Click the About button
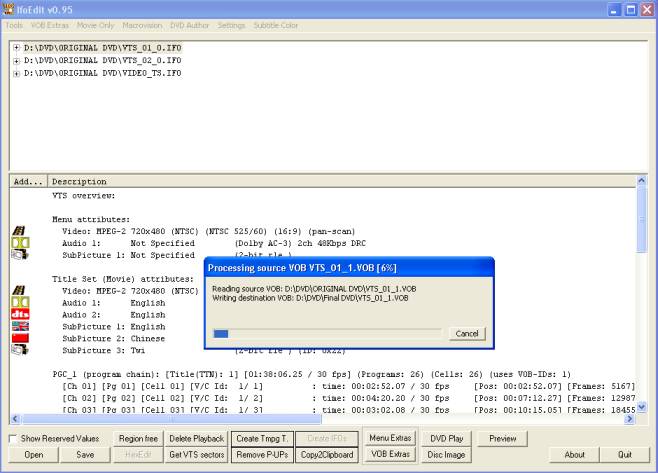The width and height of the screenshot is (658, 473). [x=574, y=455]
